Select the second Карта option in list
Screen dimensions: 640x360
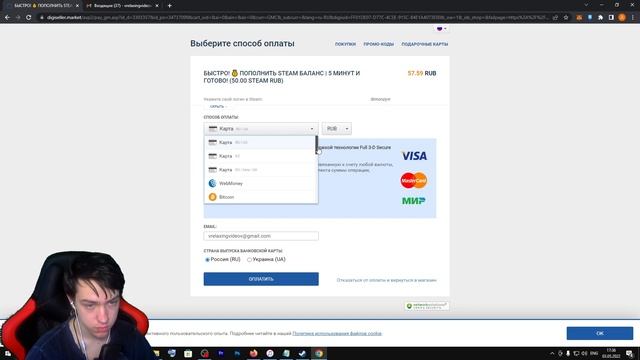(260, 156)
